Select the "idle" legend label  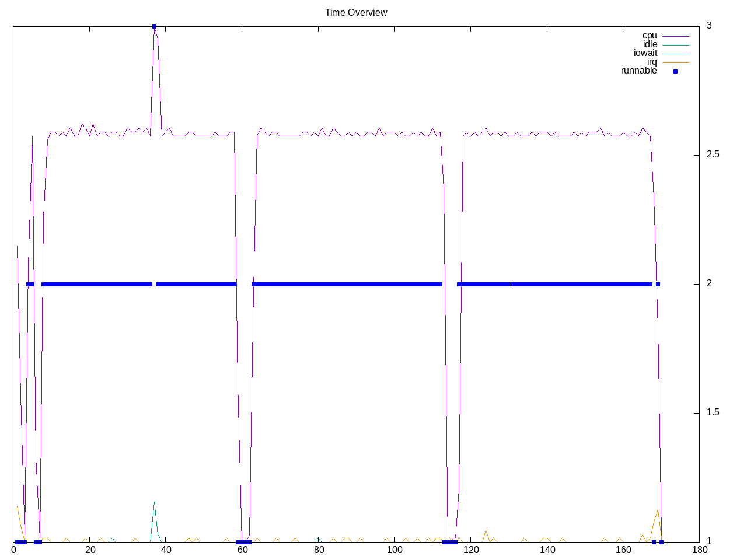(650, 44)
